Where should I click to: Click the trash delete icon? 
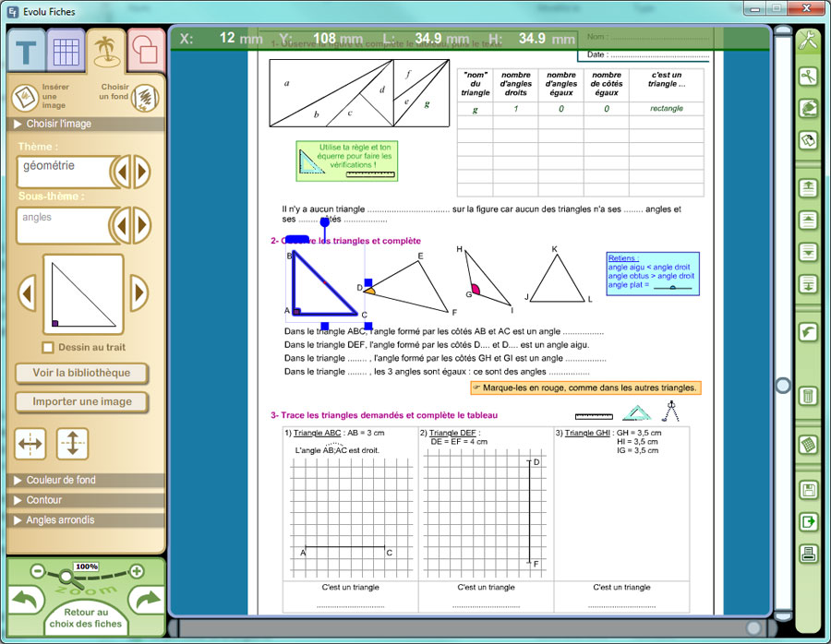[x=808, y=396]
